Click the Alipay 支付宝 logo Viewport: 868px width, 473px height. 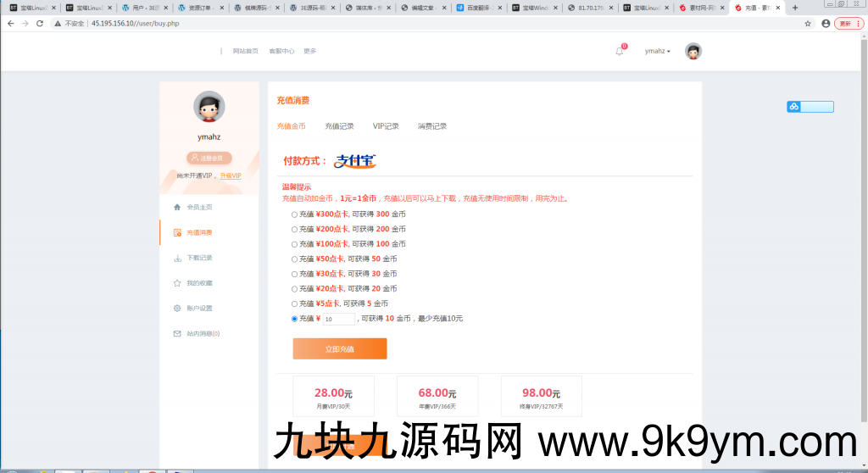click(355, 161)
